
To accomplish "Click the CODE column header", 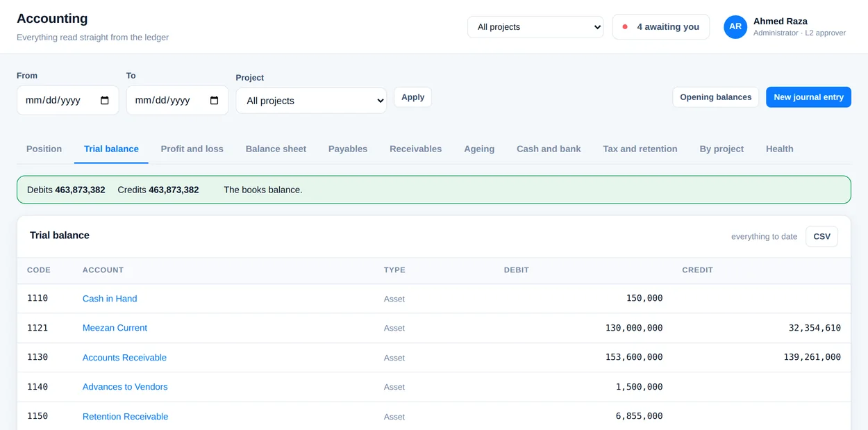I will coord(39,270).
